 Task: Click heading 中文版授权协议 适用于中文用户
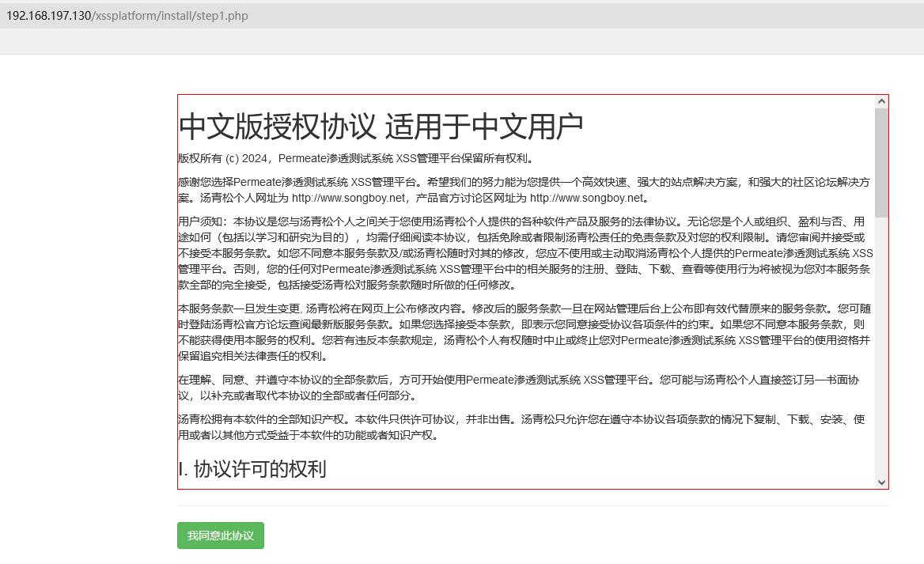tap(381, 126)
